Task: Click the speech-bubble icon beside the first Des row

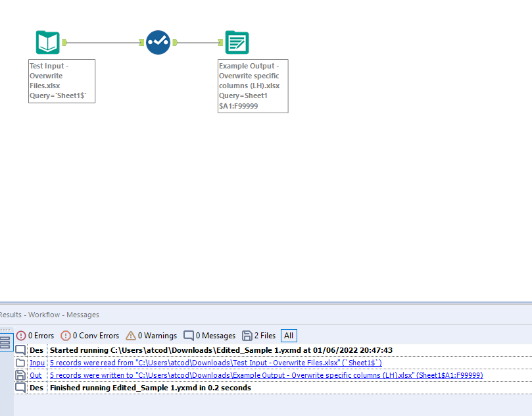Action: tap(20, 350)
